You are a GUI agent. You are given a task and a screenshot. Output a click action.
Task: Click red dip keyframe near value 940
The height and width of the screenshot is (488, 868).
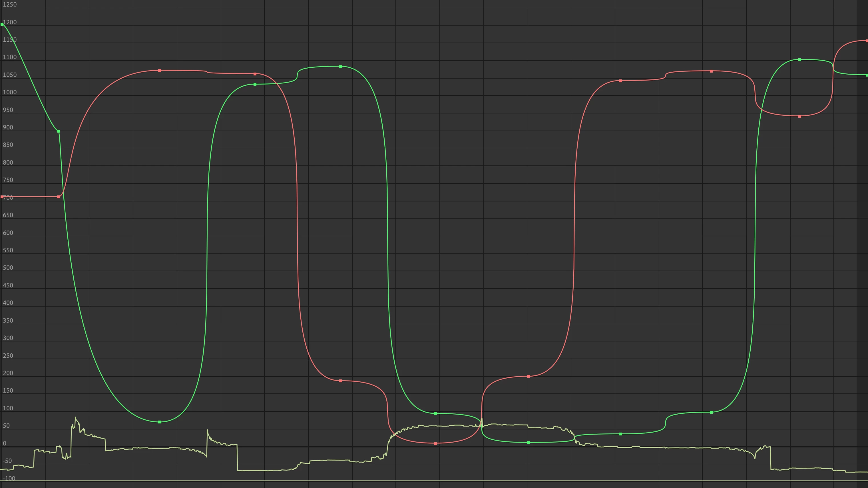800,116
